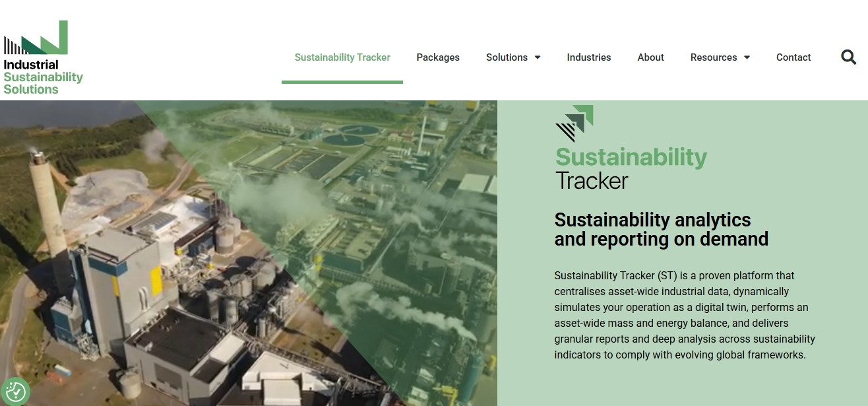Click the Industrial Sustainability Solutions logo
Screen dimensions: 868x406
point(43,57)
